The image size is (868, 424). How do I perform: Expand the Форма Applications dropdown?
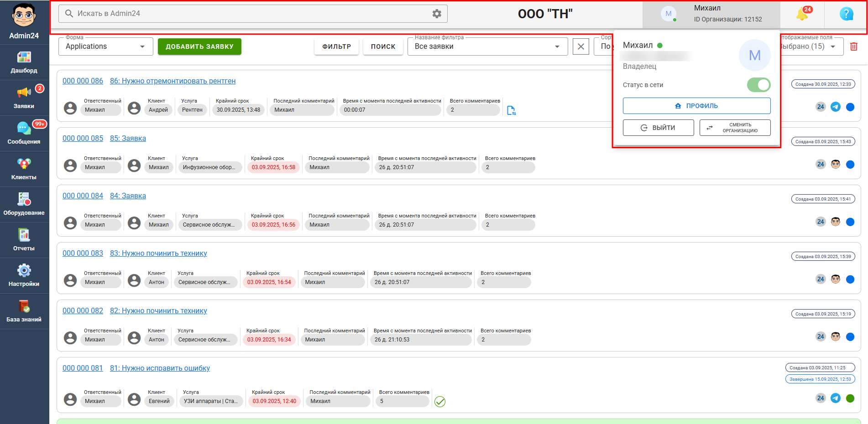pyautogui.click(x=106, y=47)
